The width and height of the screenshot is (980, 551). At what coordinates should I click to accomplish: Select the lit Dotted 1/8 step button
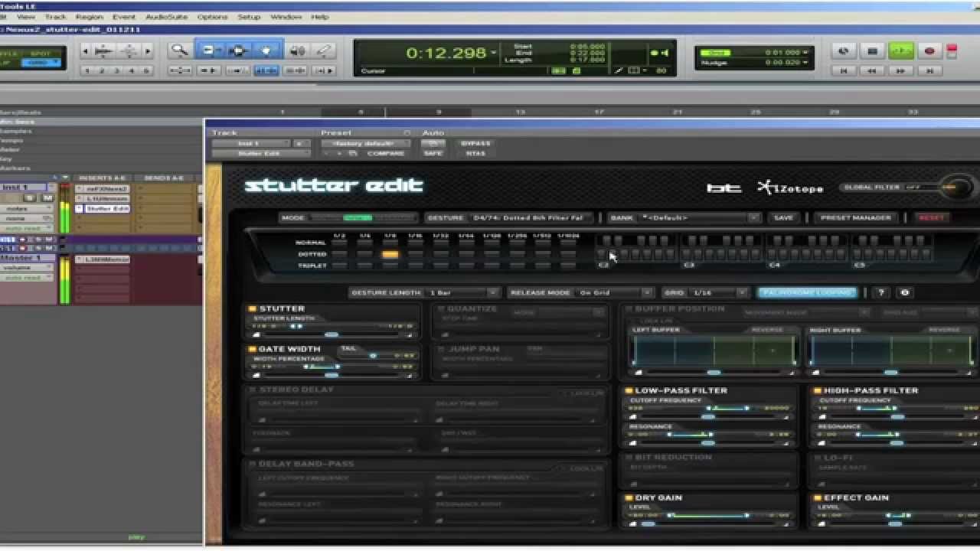coord(390,254)
